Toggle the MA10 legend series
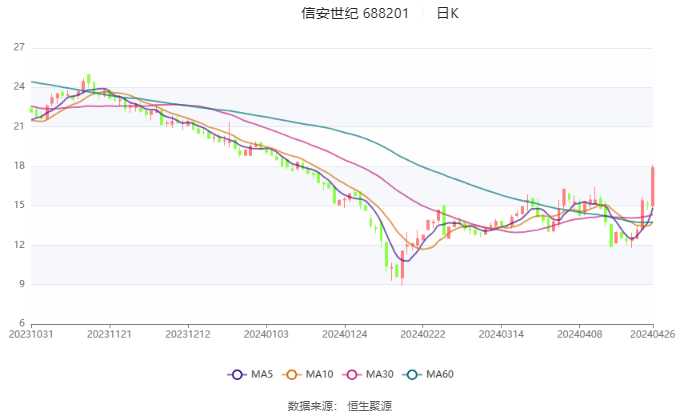Viewport: 680px width, 413px height. coord(308,374)
